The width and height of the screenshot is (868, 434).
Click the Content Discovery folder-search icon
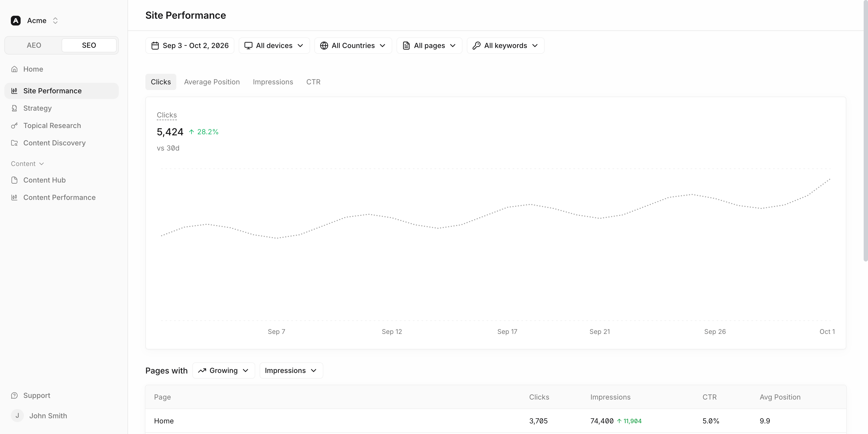tap(14, 143)
